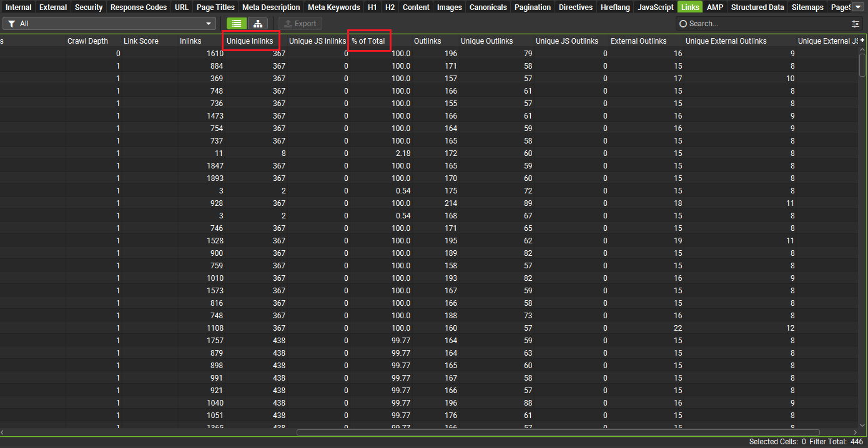Screen dimensions: 868x448
Task: Switch to the Structured Data tab
Action: click(x=757, y=7)
